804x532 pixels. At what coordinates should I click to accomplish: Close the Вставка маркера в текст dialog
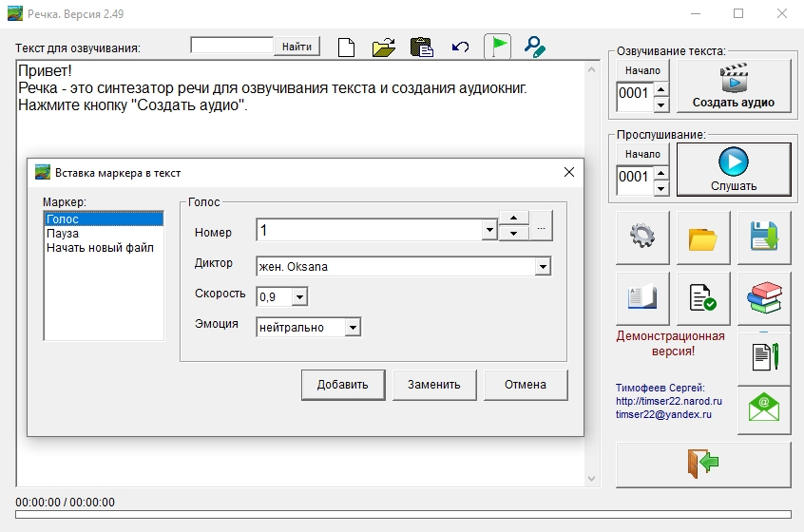(x=569, y=172)
